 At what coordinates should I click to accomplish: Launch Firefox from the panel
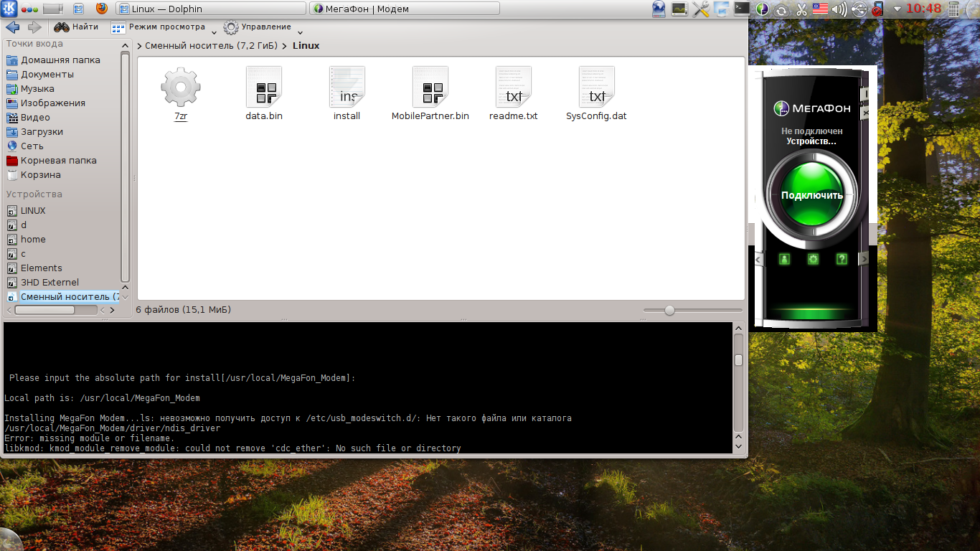(x=101, y=9)
